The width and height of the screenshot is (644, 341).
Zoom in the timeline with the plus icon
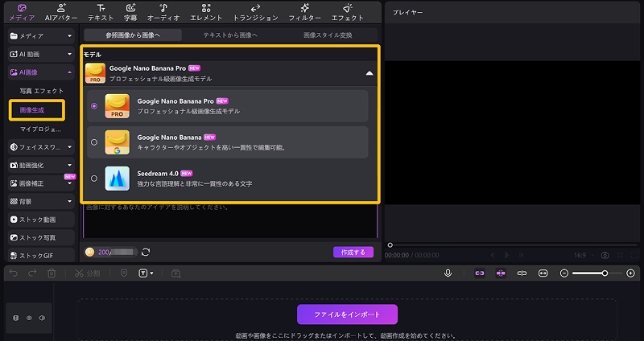[x=631, y=273]
